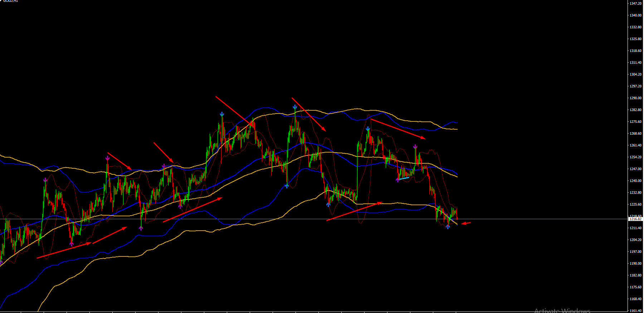Click the 1318.60 price scale label
The image size is (644, 313).
[635, 51]
